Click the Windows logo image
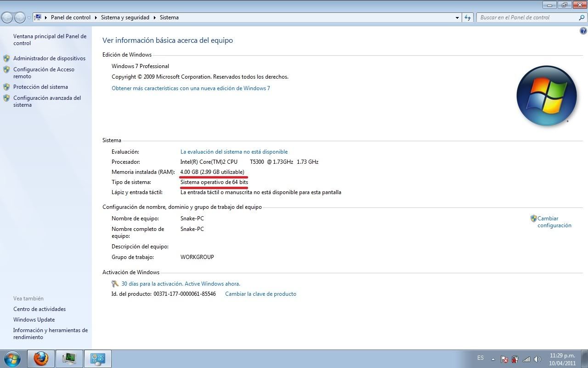 [x=546, y=96]
